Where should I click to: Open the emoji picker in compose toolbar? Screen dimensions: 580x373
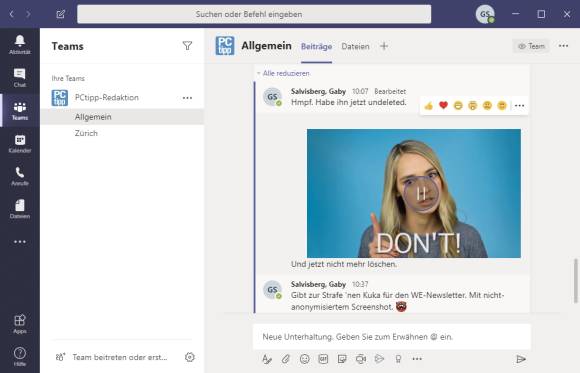(304, 359)
